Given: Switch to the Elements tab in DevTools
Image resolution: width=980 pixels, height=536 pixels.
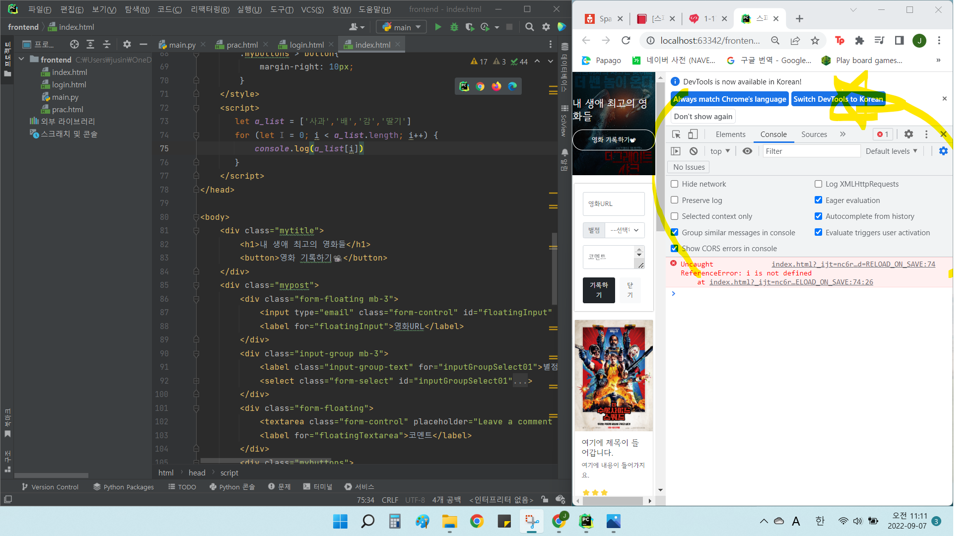Looking at the screenshot, I should point(730,134).
